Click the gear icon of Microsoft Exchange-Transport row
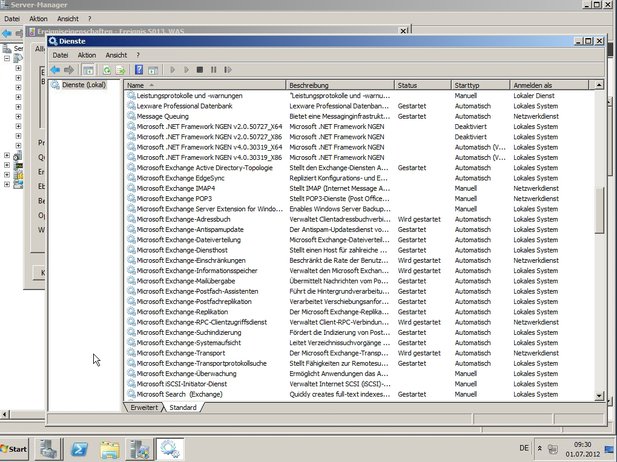 [x=131, y=353]
